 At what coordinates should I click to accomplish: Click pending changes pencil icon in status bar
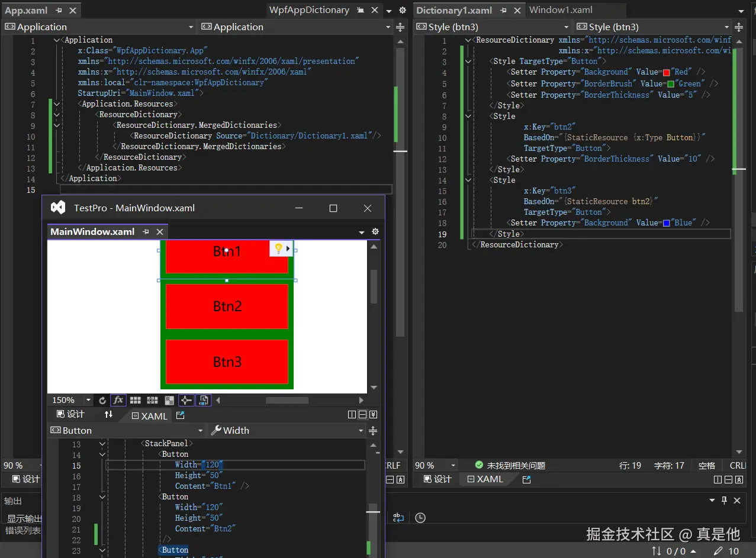(718, 551)
